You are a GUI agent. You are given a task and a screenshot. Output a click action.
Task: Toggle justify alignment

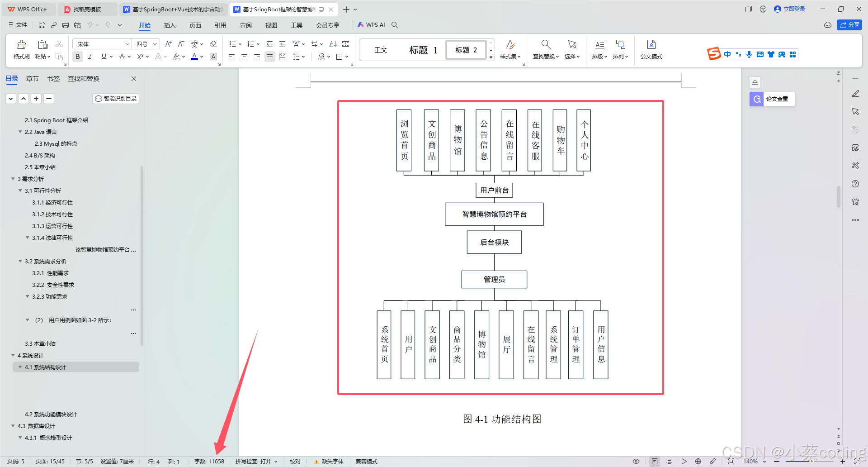coord(269,57)
